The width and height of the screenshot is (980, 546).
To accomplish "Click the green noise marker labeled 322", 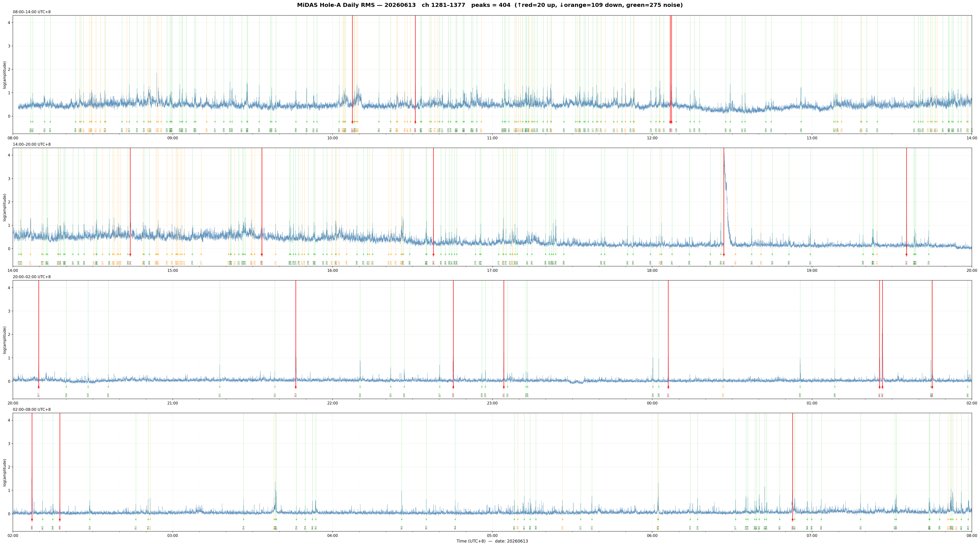I will point(275,387).
